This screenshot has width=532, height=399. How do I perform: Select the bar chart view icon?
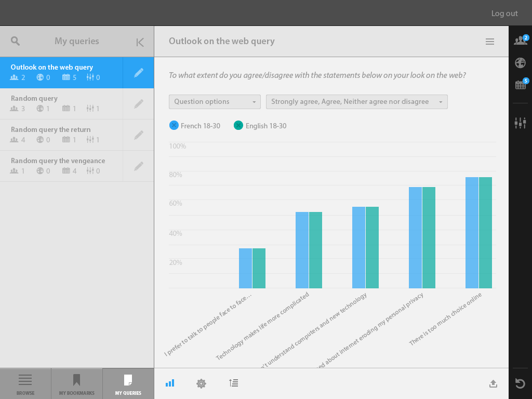coord(170,383)
